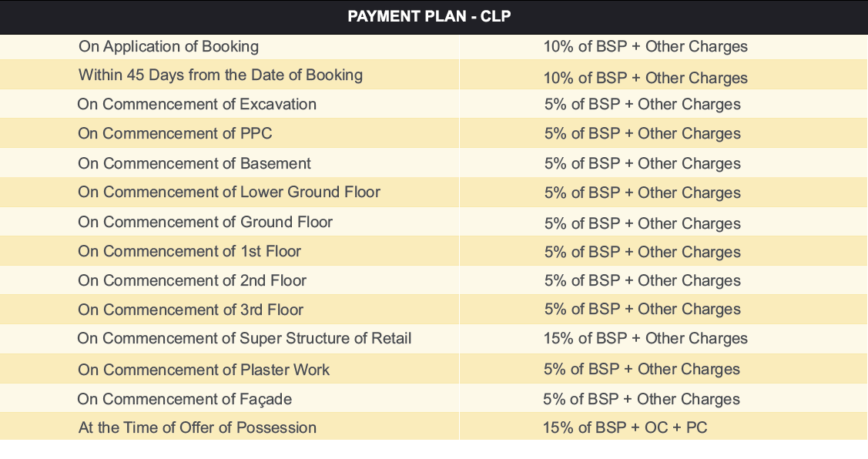868x459 pixels.
Task: Click On Commencement of 3rd Floor
Action: tap(190, 310)
